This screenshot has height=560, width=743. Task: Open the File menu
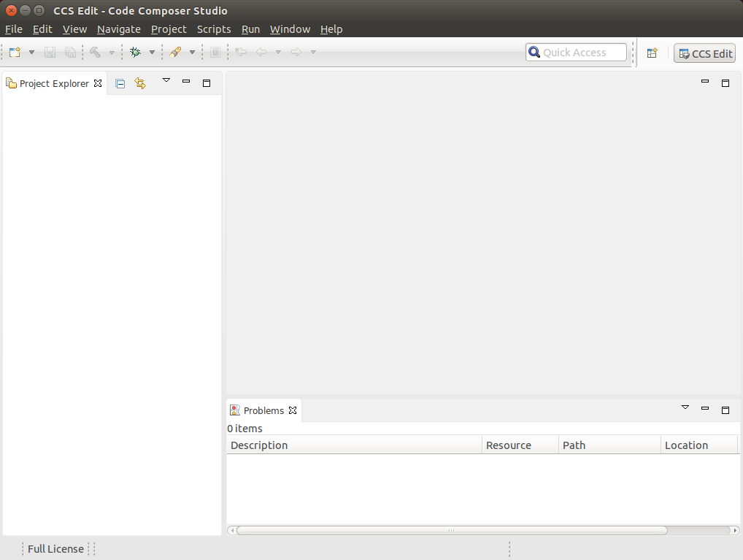click(x=14, y=29)
